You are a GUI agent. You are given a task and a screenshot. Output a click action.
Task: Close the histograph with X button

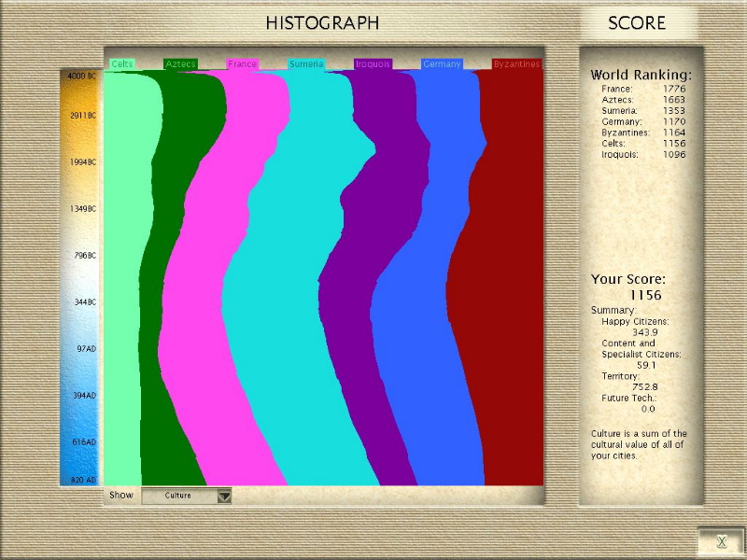[x=721, y=541]
